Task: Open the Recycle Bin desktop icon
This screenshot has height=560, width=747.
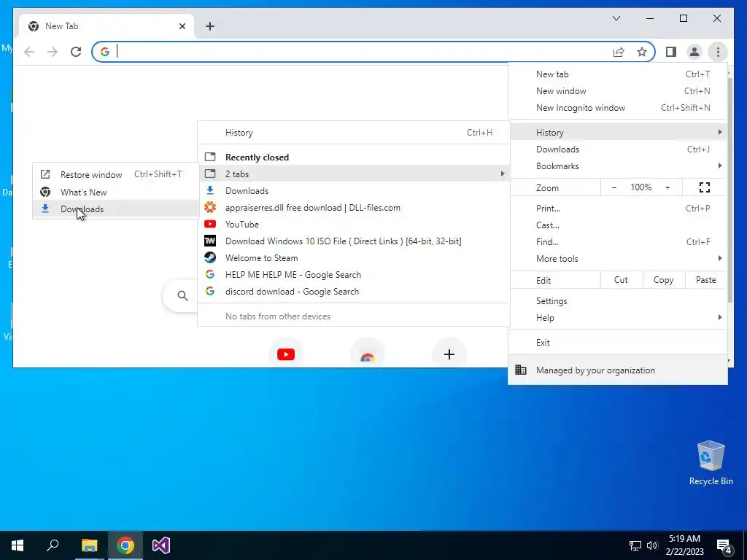Action: pos(711,462)
